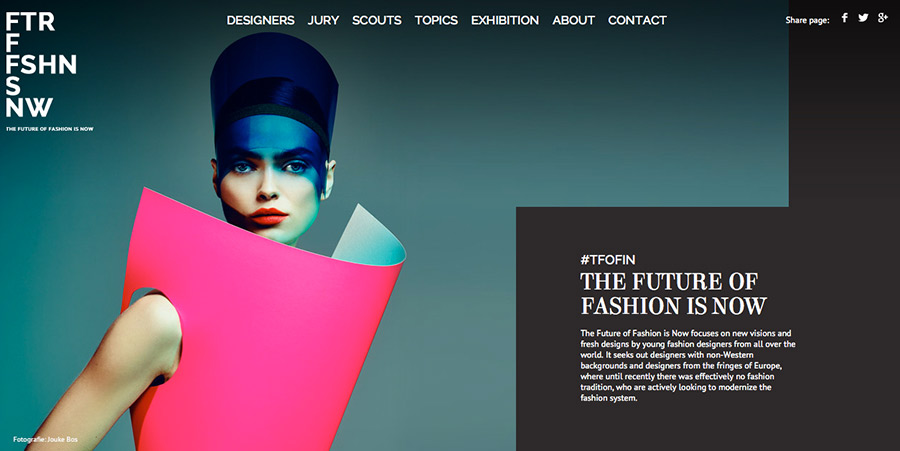Visit the Exhibition page
The height and width of the screenshot is (451, 900).
(x=505, y=20)
